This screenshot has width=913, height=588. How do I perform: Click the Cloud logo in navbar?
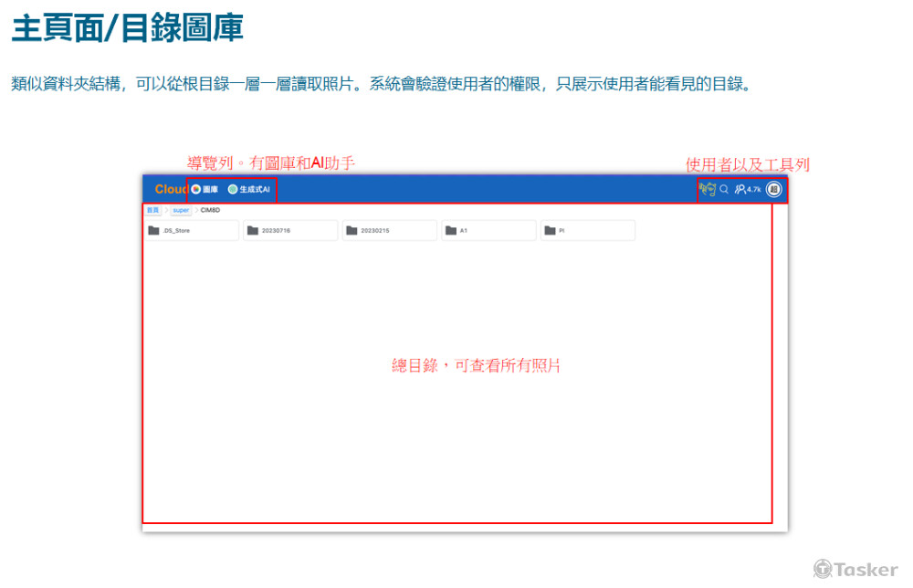tap(170, 189)
